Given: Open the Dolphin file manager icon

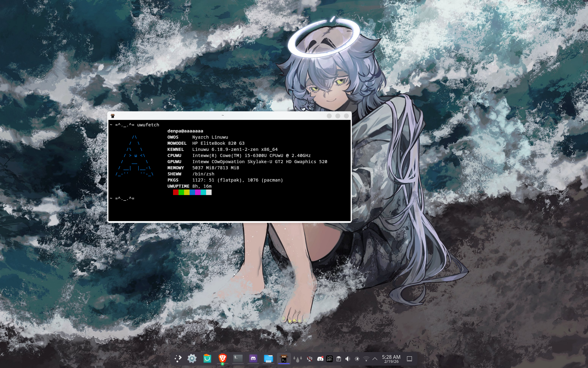Looking at the screenshot, I should coord(268,358).
